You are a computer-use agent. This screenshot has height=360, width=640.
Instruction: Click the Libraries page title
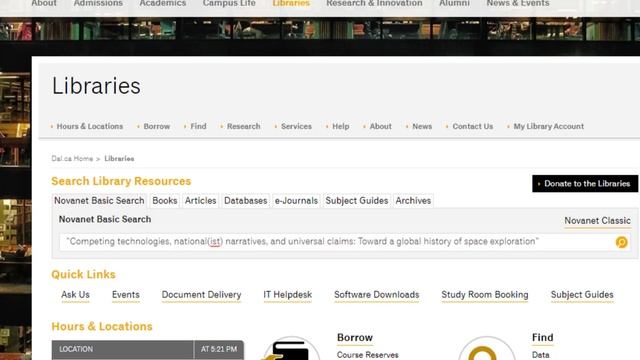[96, 86]
